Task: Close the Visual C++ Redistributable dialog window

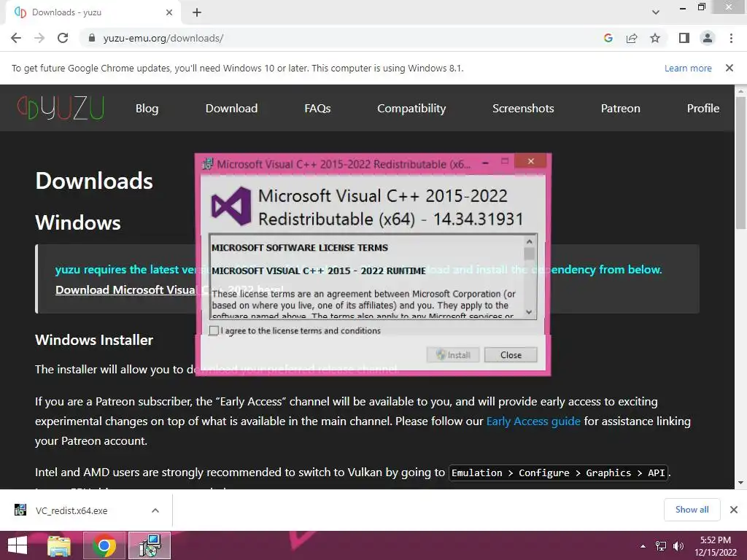Action: click(x=531, y=161)
